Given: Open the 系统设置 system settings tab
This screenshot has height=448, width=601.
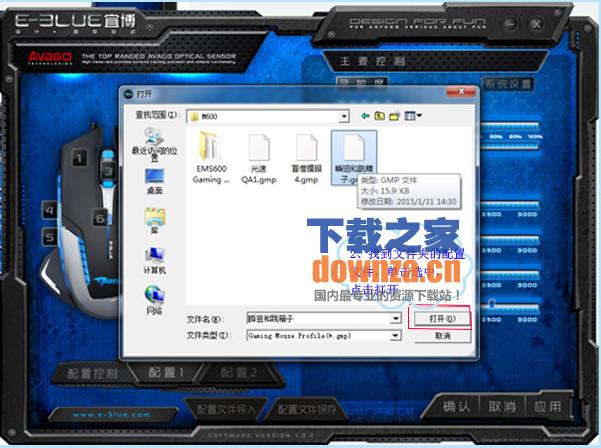Looking at the screenshot, I should (508, 84).
